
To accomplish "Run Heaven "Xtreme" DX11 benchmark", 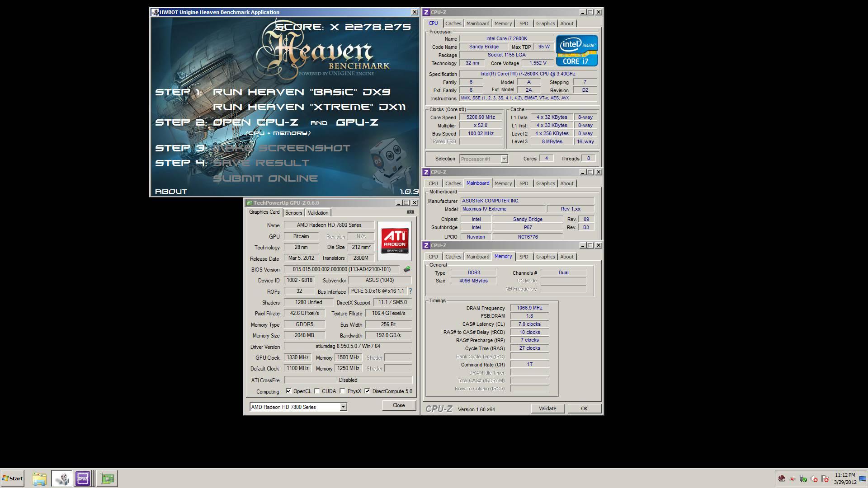I will click(x=309, y=107).
